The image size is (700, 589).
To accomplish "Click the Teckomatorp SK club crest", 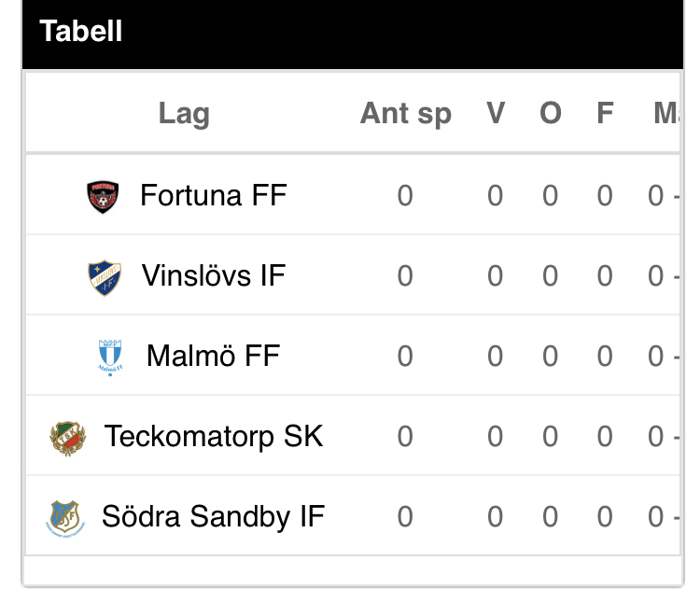I will coord(67,437).
